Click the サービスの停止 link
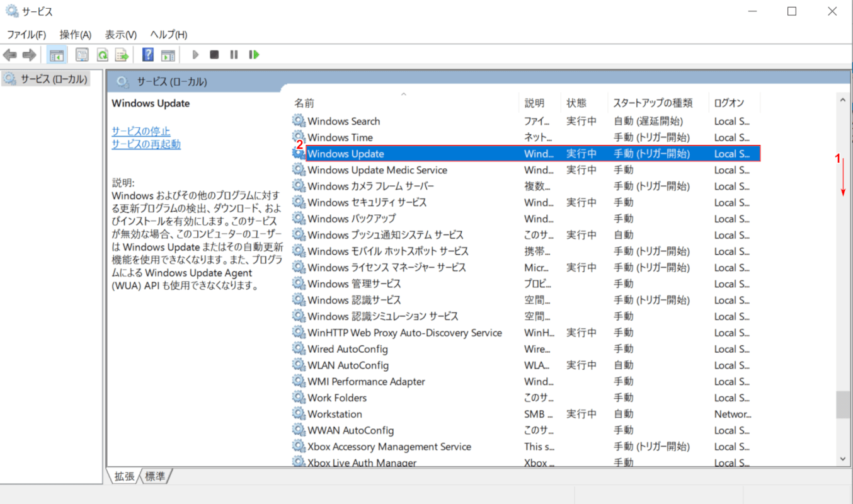 coord(140,131)
